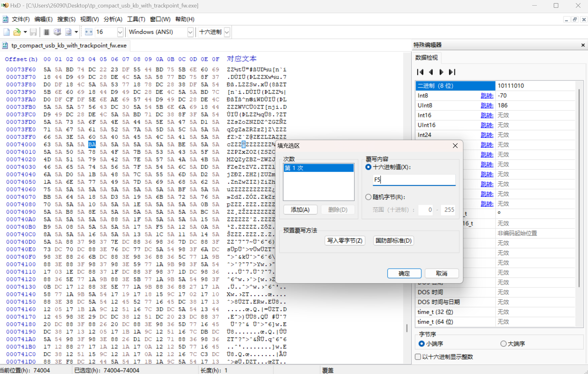Viewport: 588px width, 374px height.
Task: Switch byte order to 大端序
Action: pyautogui.click(x=503, y=343)
